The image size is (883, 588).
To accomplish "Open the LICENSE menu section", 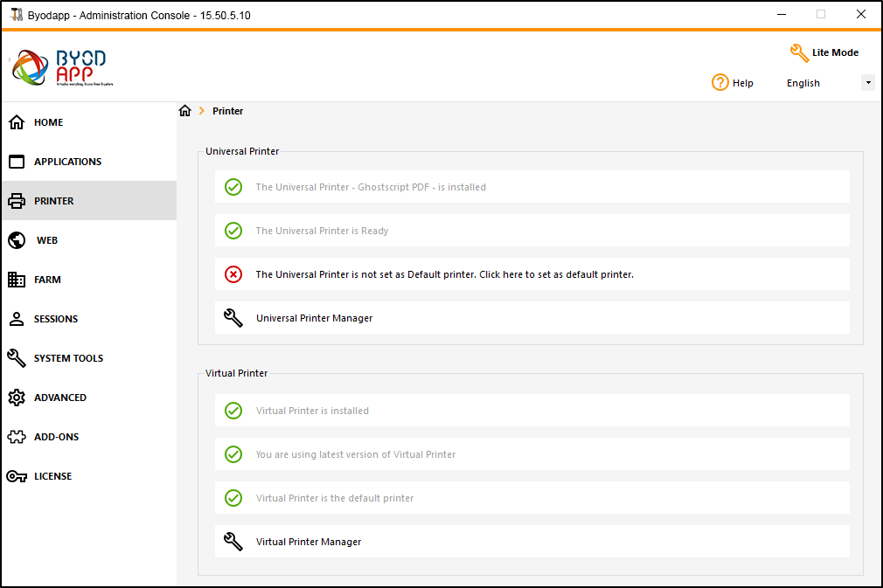I will [x=89, y=476].
